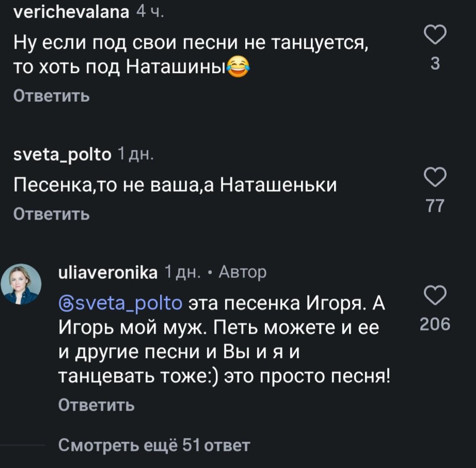Like verichevalana's comment with the heart

pyautogui.click(x=434, y=36)
